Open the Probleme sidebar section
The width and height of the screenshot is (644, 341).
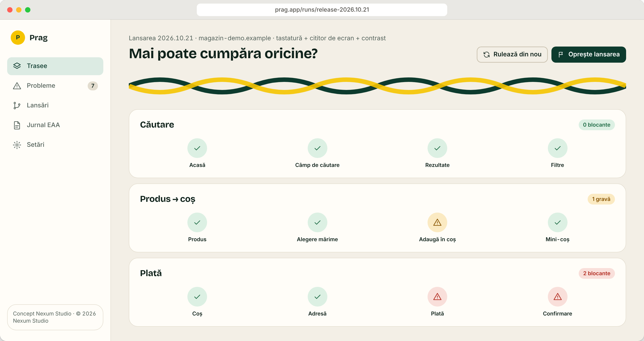(55, 86)
